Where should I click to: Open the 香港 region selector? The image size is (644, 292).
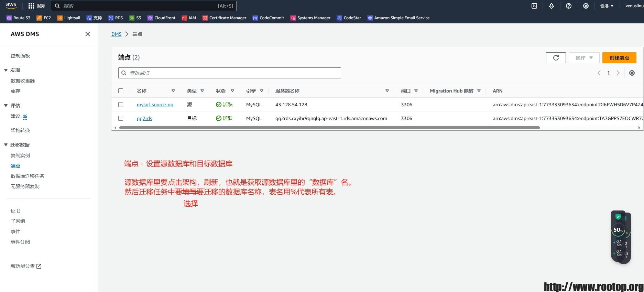tap(607, 6)
